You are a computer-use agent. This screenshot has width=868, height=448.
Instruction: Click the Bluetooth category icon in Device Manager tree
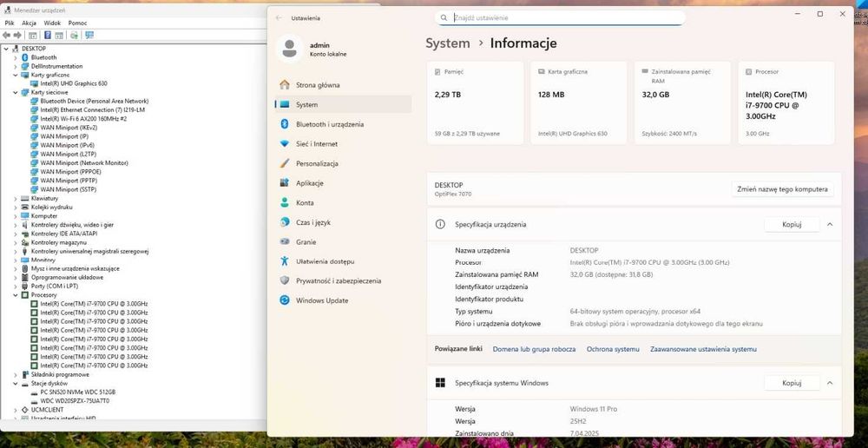(x=25, y=57)
